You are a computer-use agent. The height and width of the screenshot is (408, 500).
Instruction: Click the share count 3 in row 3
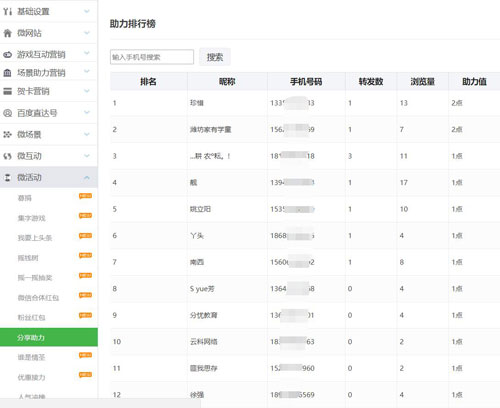(350, 156)
